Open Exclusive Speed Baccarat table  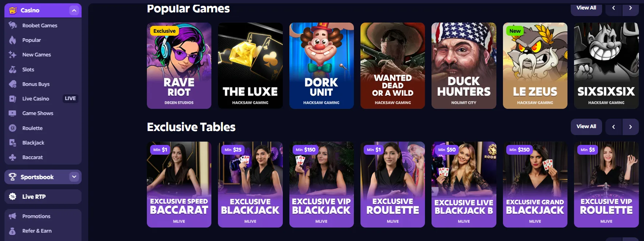click(x=179, y=185)
